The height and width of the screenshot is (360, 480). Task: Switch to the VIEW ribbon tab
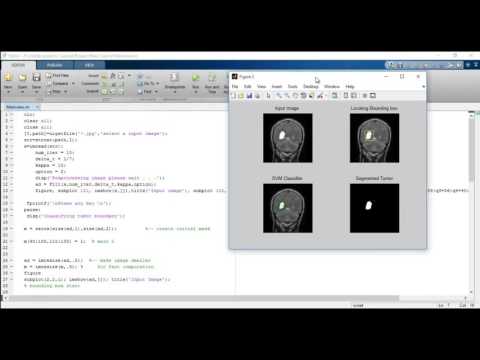tap(89, 65)
